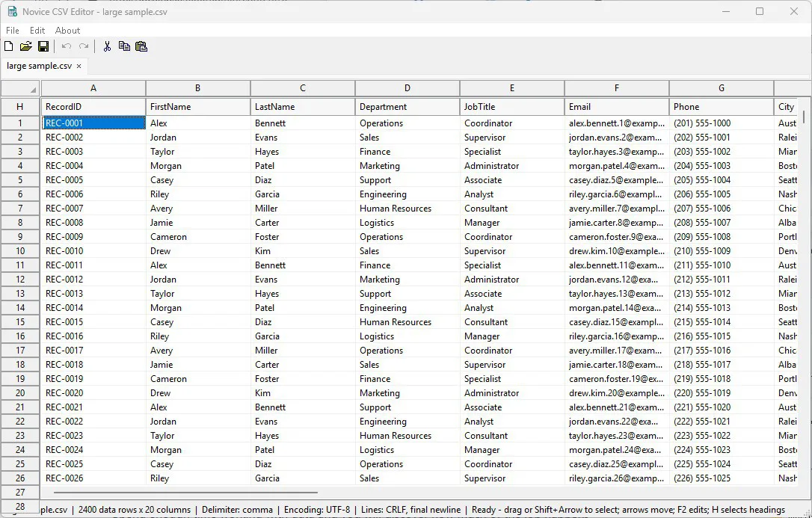The height and width of the screenshot is (518, 812).
Task: Save file using floppy disk icon
Action: [x=43, y=46]
